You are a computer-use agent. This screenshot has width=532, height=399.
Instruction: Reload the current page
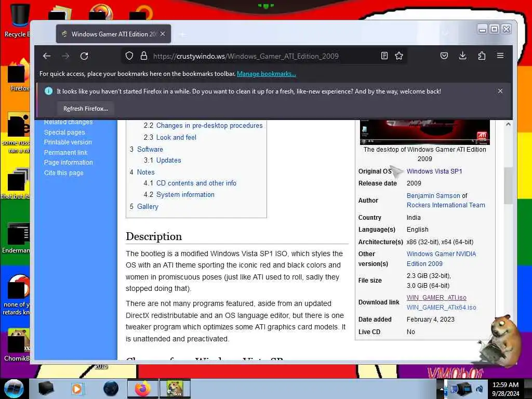(x=84, y=56)
